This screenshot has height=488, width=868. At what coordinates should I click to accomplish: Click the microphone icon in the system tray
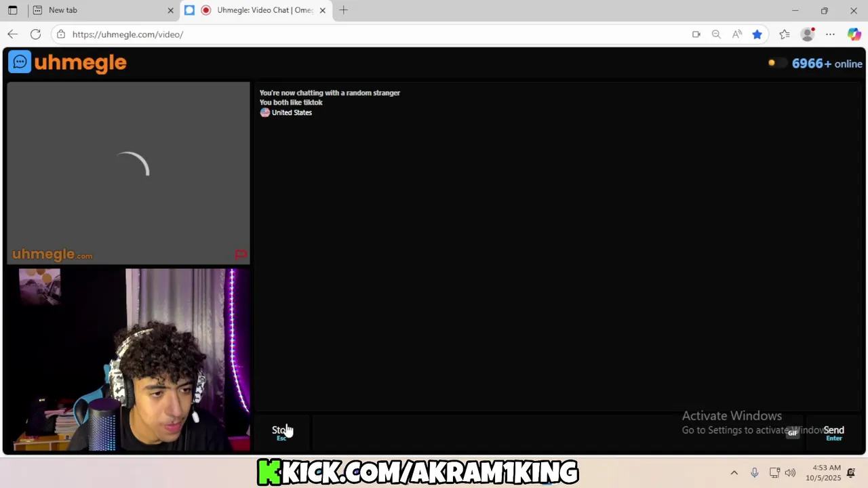(x=754, y=473)
